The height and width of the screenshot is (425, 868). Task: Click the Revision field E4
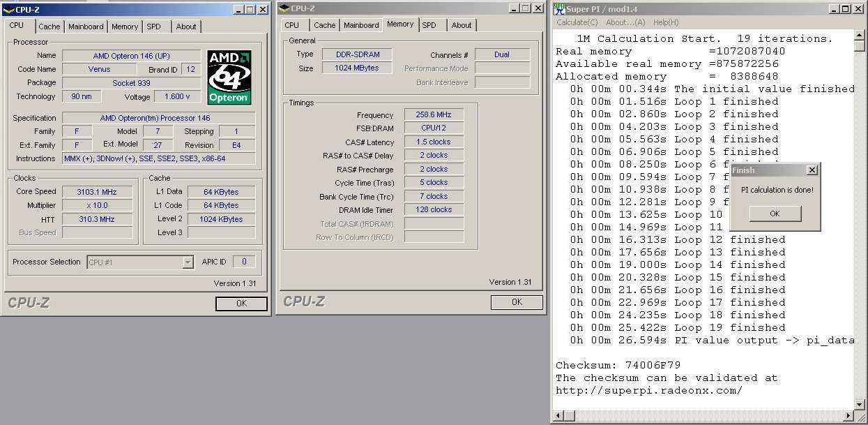(237, 145)
